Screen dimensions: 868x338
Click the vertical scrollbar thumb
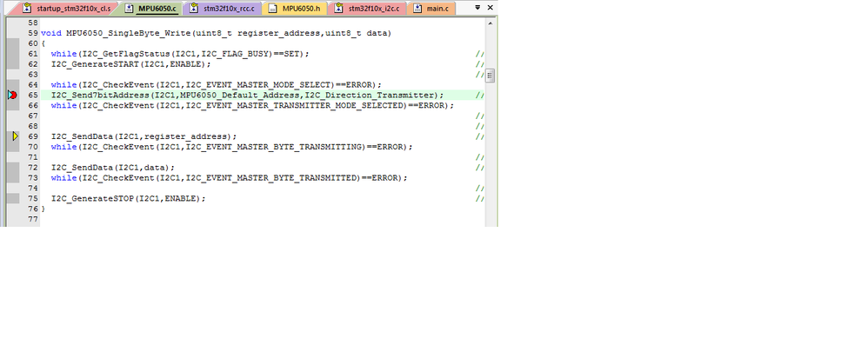(490, 76)
